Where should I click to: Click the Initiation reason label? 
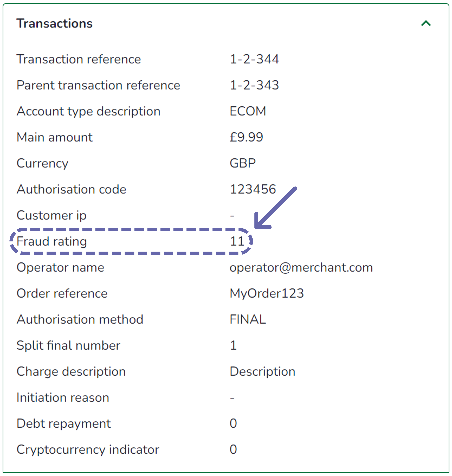63,397
